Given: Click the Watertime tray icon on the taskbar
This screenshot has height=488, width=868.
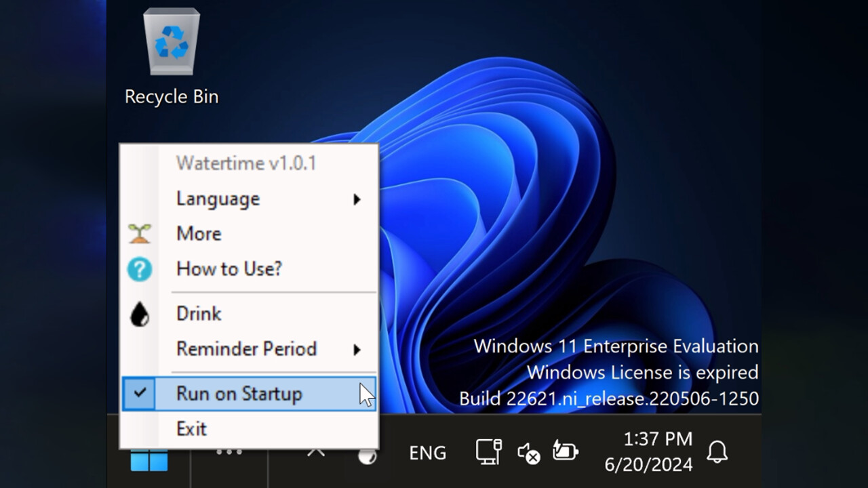Looking at the screenshot, I should tap(367, 455).
